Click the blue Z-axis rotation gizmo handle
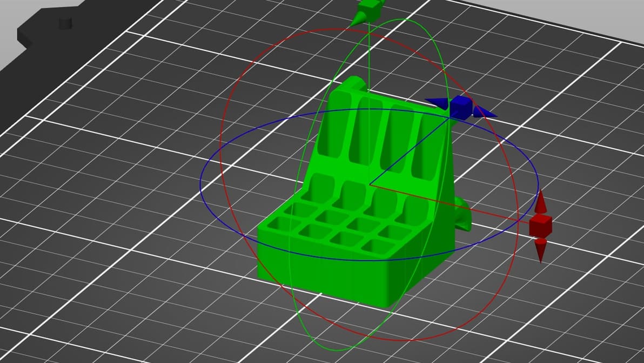Viewport: 644px width, 363px height. [460, 108]
